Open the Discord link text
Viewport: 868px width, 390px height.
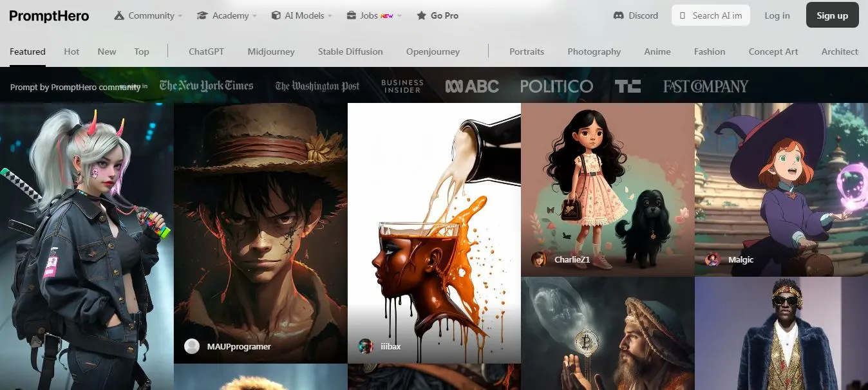(643, 15)
